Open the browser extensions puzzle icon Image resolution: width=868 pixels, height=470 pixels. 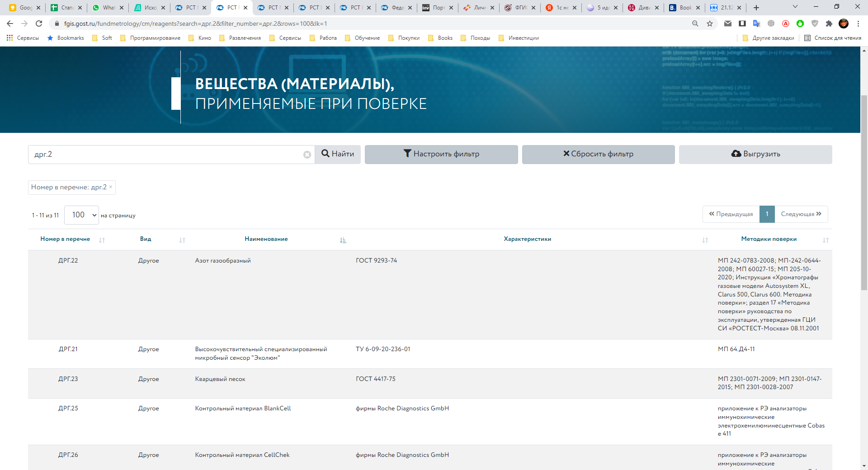pyautogui.click(x=829, y=23)
